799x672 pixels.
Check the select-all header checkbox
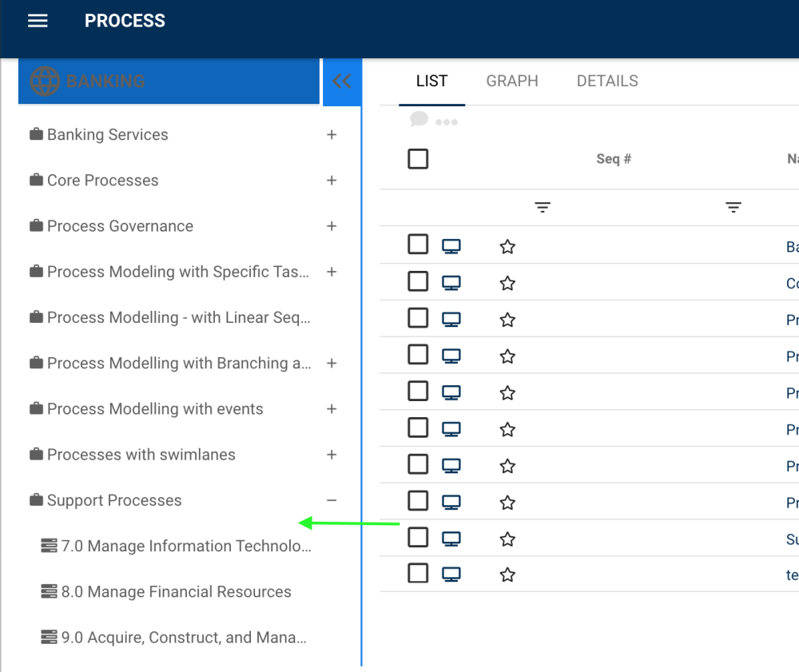coord(418,159)
